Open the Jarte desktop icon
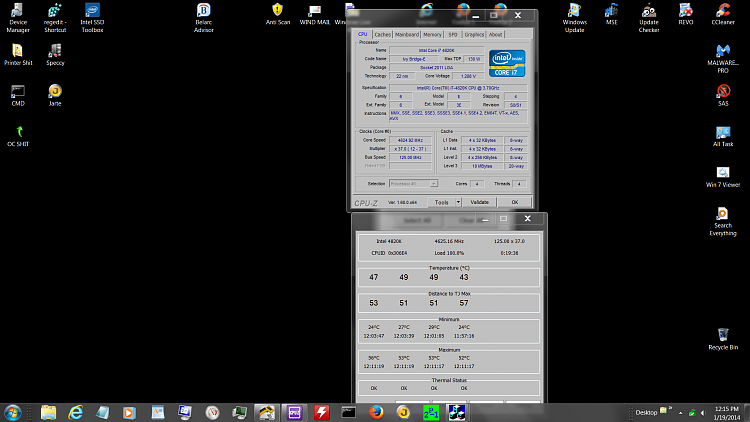 click(55, 95)
